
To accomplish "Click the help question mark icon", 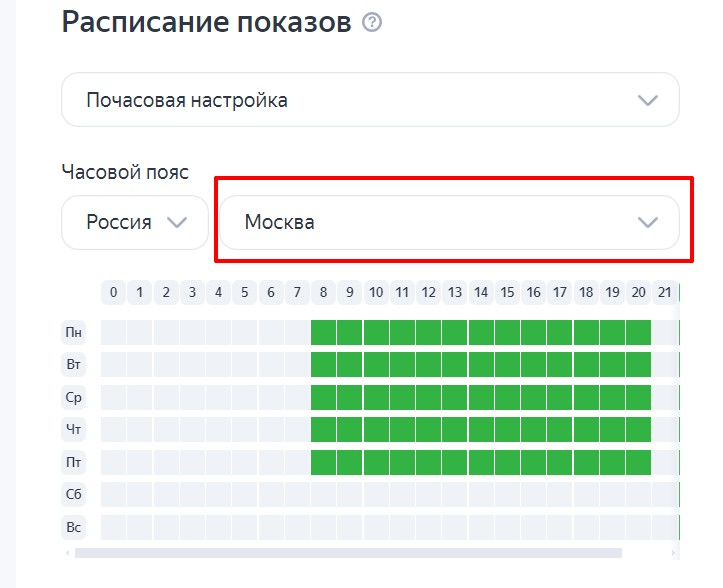I will click(x=372, y=23).
